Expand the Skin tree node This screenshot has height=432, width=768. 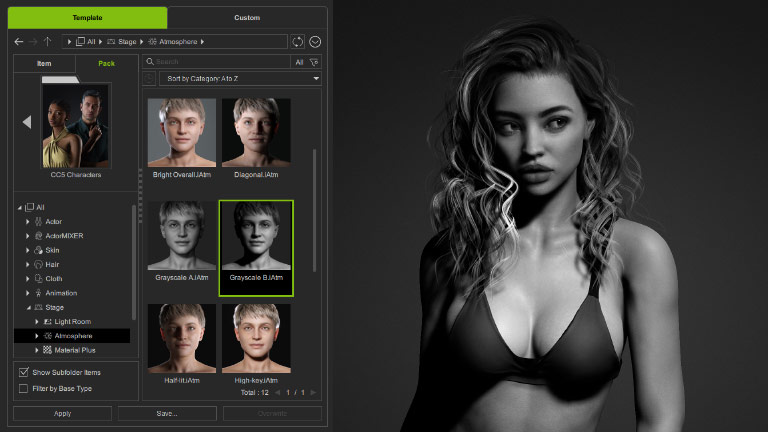(x=27, y=250)
